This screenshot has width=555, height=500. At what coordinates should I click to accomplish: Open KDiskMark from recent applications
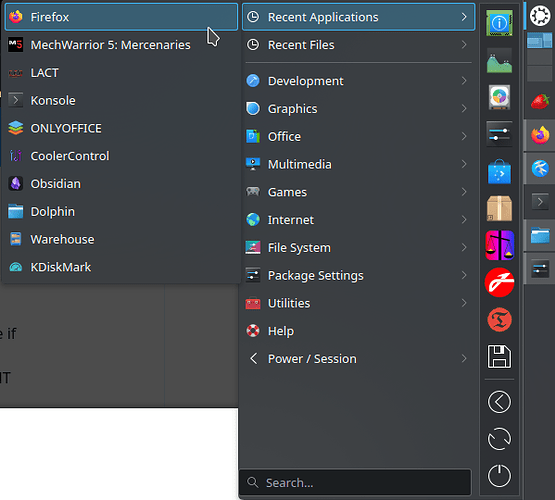pos(121,267)
